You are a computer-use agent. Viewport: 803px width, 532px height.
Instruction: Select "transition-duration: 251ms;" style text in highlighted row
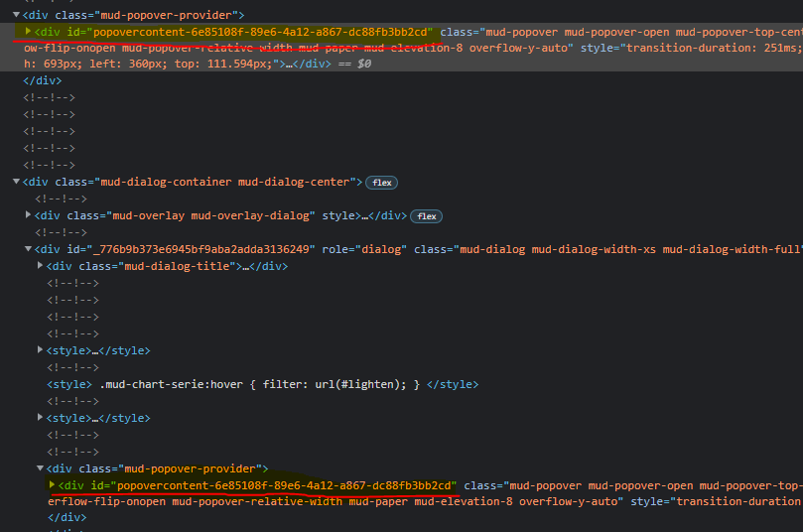[x=715, y=48]
